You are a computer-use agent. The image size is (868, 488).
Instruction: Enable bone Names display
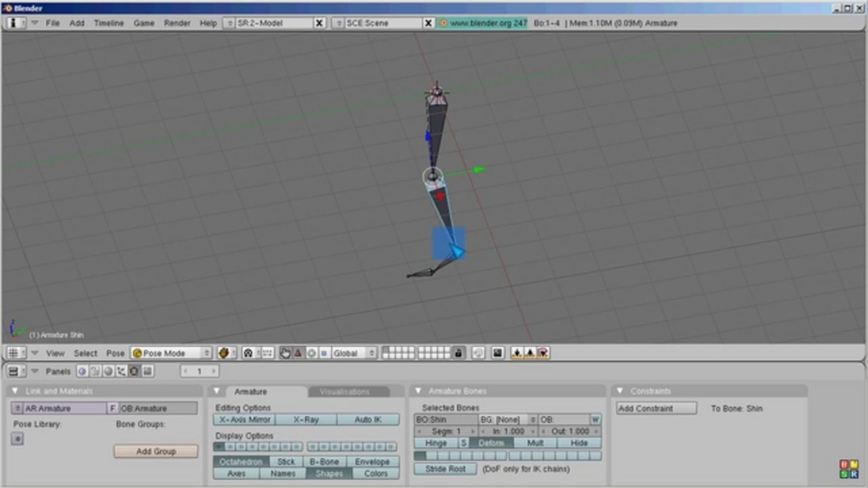(x=283, y=474)
